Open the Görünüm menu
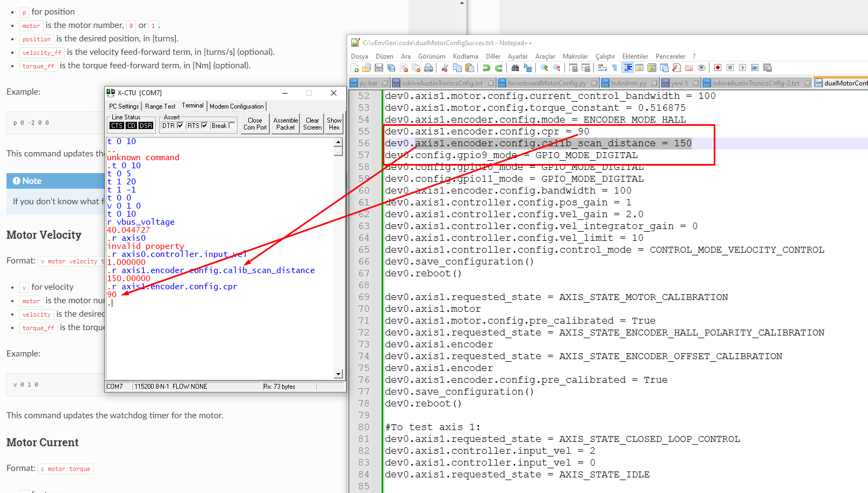 [x=432, y=56]
